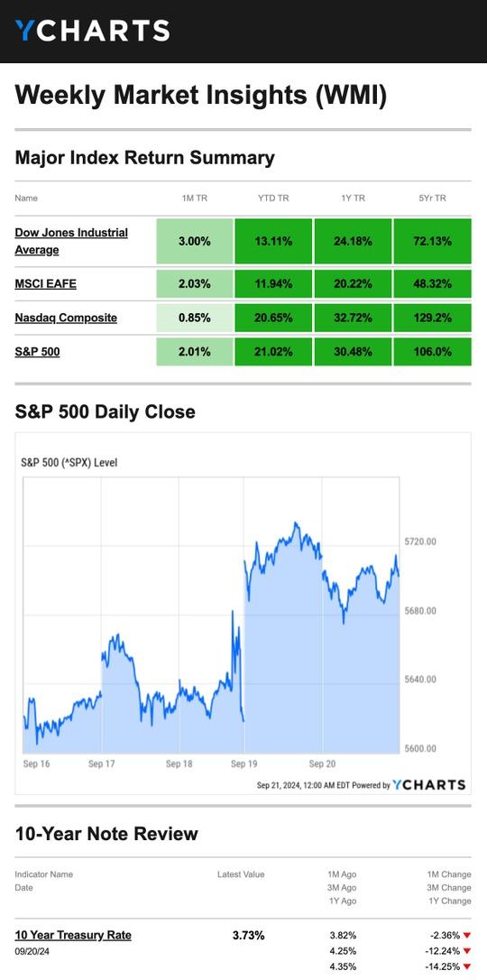Click the red down arrow beside -12.24%
This screenshot has width=487, height=980.
[467, 951]
